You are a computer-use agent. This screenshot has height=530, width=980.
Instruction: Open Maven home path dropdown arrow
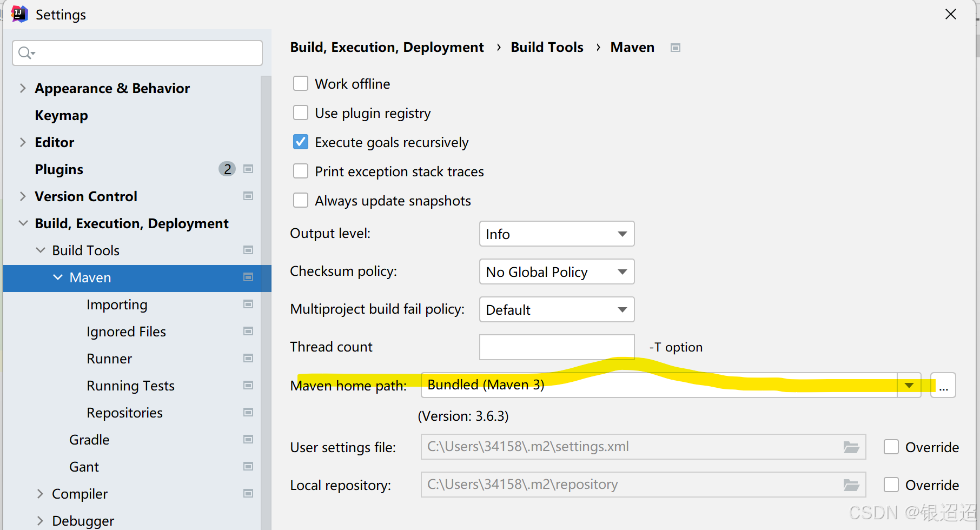point(909,386)
